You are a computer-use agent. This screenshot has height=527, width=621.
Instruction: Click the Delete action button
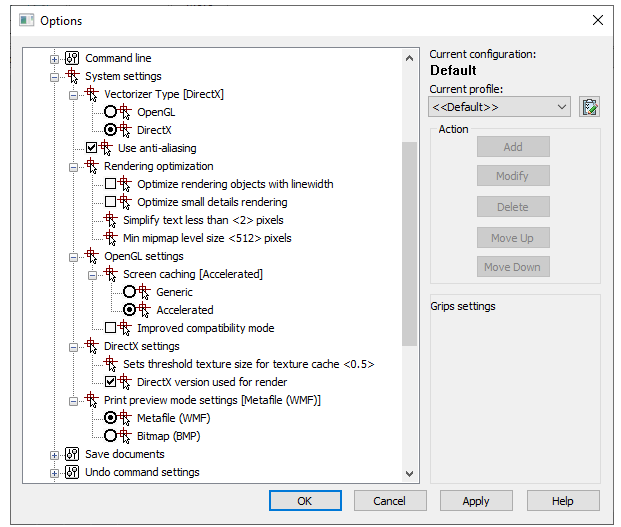(x=513, y=207)
